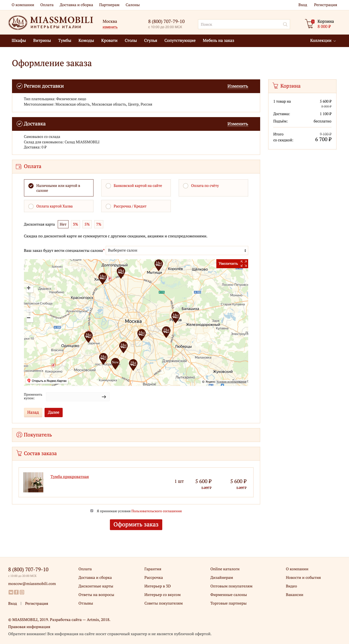Click the bedside table product thumbnail
The height and width of the screenshot is (644, 349).
click(x=33, y=482)
